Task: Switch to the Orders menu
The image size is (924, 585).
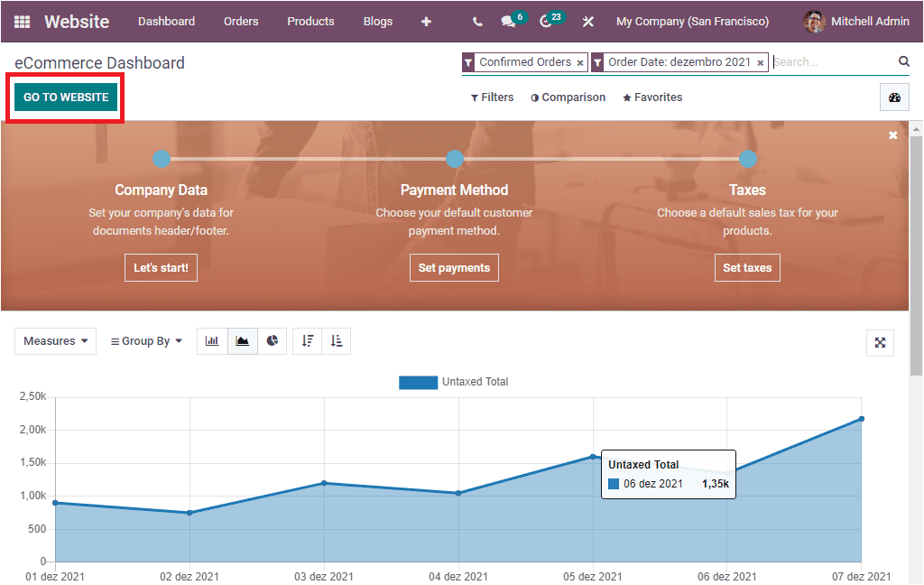Action: click(x=240, y=21)
